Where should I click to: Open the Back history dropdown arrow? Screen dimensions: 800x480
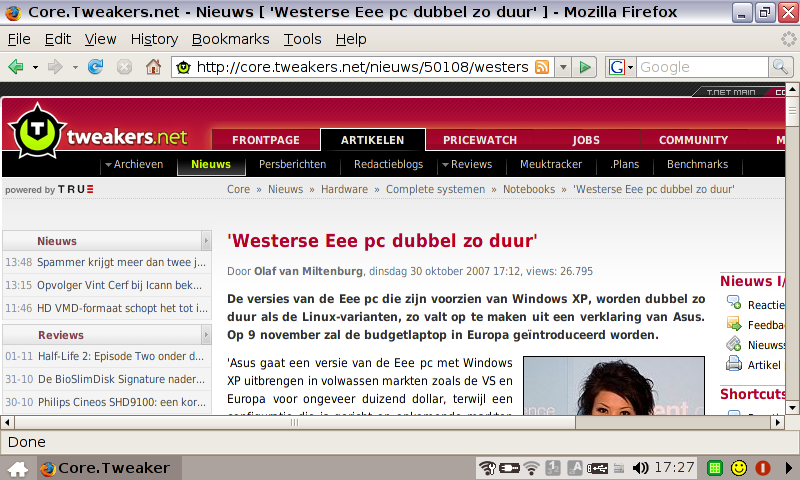click(35, 67)
